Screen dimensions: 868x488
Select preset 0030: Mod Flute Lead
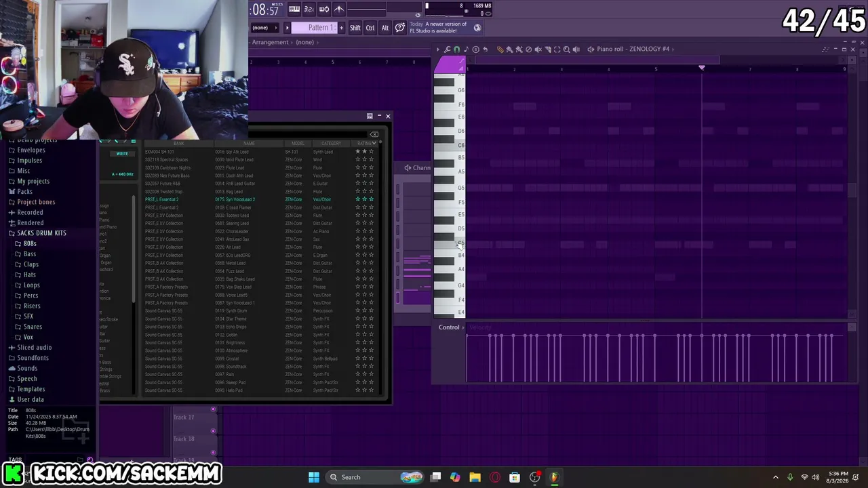233,160
